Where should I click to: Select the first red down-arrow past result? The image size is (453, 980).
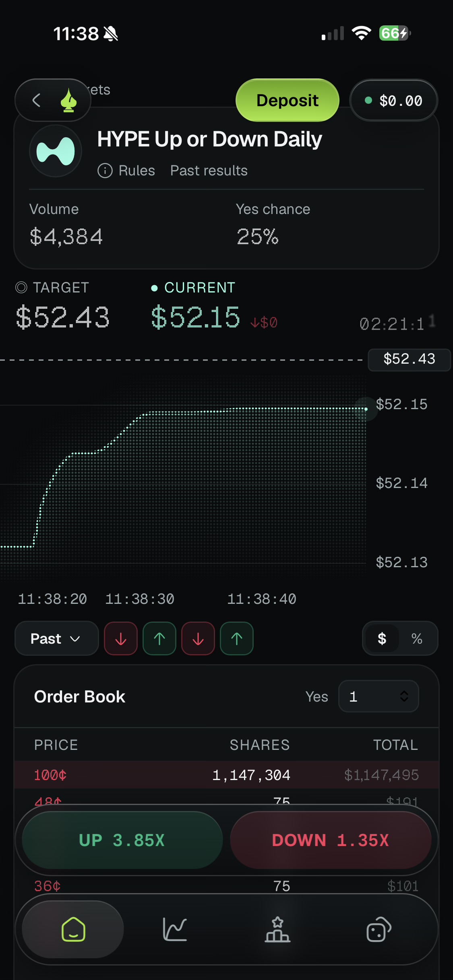click(121, 638)
